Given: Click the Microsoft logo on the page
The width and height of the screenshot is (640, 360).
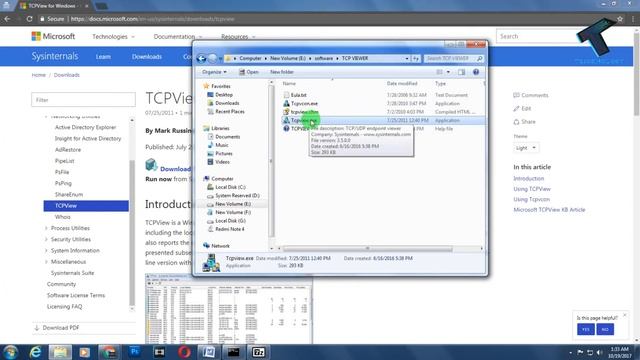Looking at the screenshot, I should tap(53, 36).
